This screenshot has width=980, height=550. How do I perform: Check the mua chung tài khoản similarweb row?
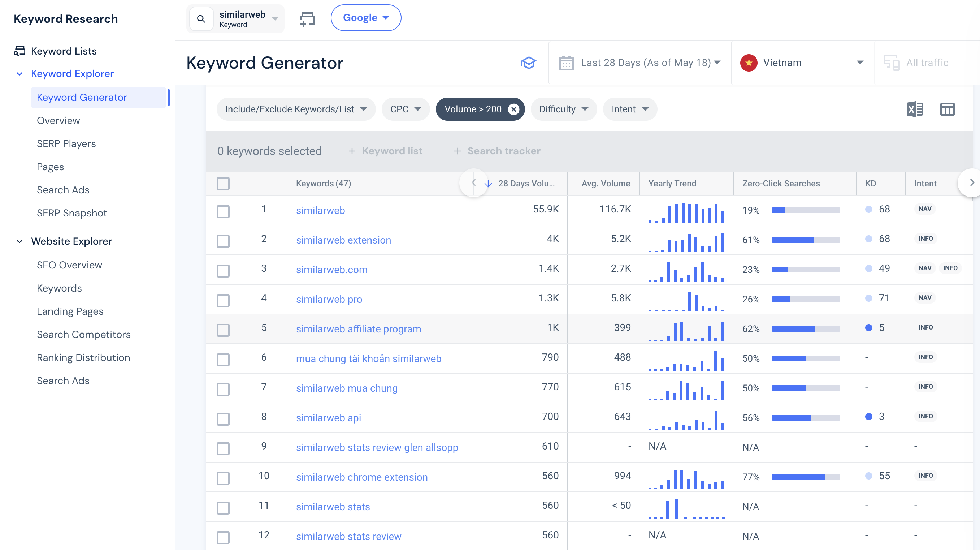[x=223, y=360]
